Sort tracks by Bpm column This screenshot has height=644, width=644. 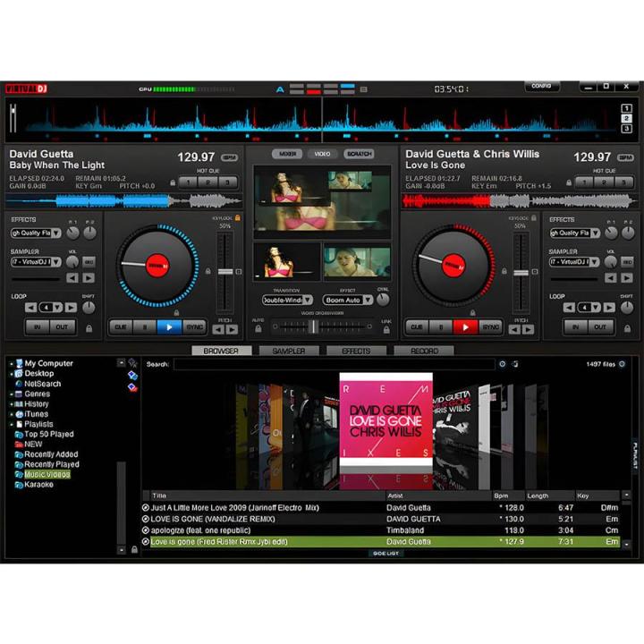pos(508,496)
